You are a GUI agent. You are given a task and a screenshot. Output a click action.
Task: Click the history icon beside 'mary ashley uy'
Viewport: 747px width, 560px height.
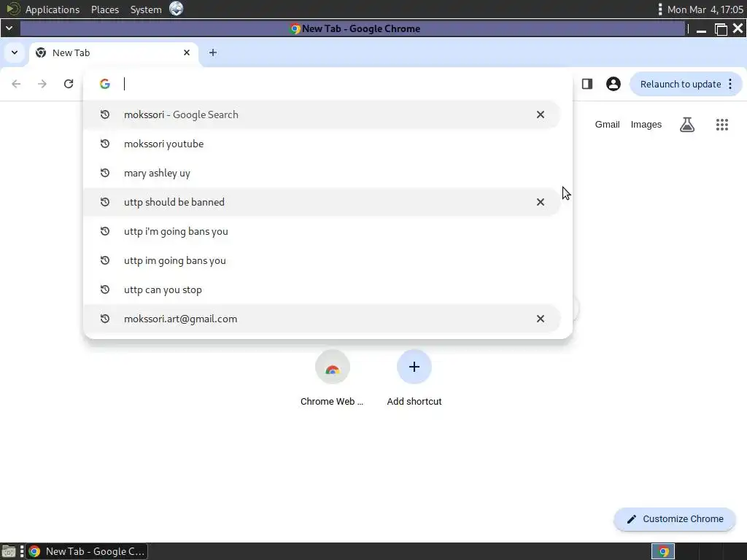coord(105,173)
